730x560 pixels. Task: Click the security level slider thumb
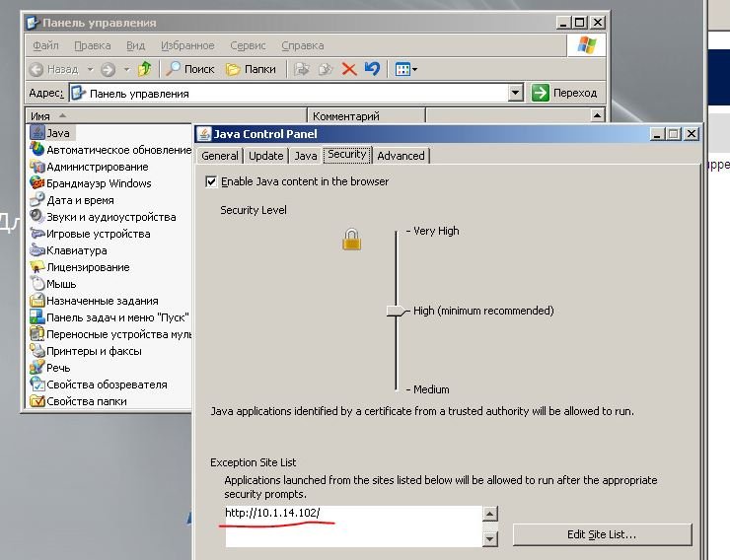coord(398,311)
